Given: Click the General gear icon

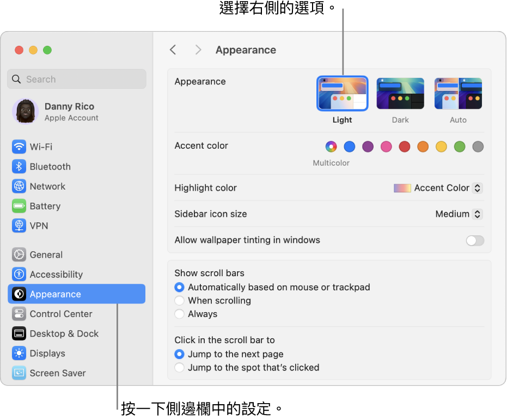Looking at the screenshot, I should click(19, 255).
